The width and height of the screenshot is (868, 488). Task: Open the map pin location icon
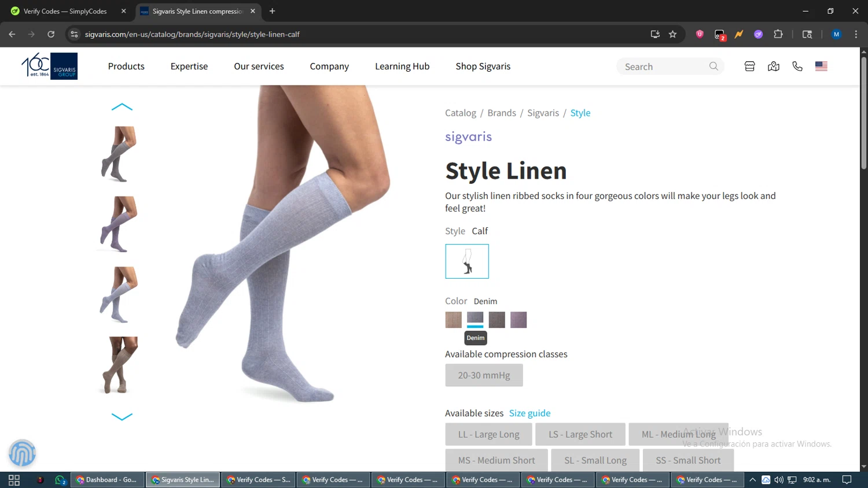click(x=774, y=66)
